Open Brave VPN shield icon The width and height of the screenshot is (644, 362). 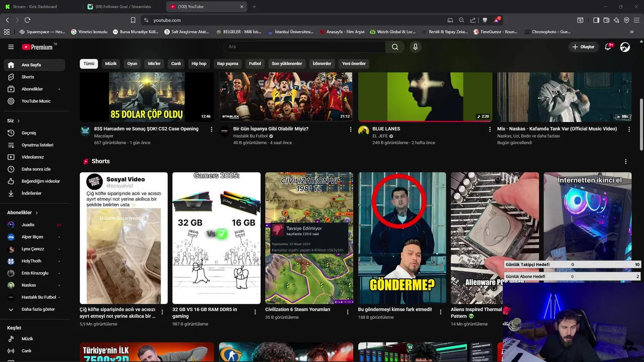pos(626,20)
